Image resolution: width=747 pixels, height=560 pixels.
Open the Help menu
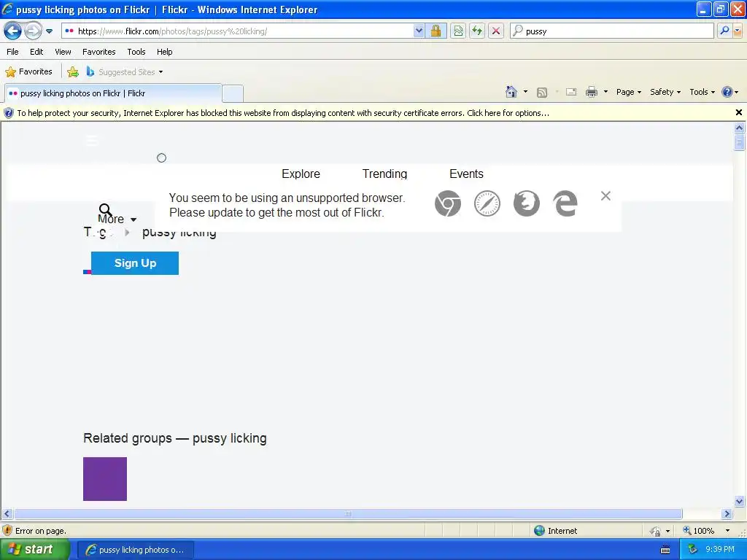click(164, 52)
